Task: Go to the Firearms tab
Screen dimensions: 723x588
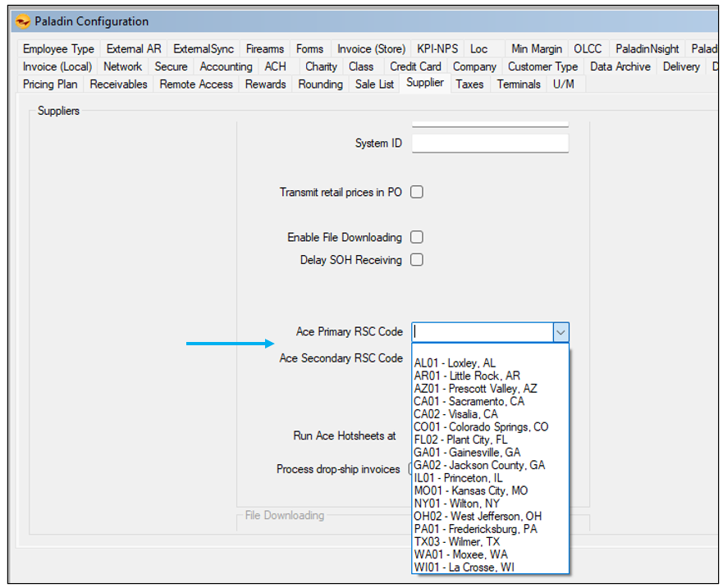Action: click(264, 49)
